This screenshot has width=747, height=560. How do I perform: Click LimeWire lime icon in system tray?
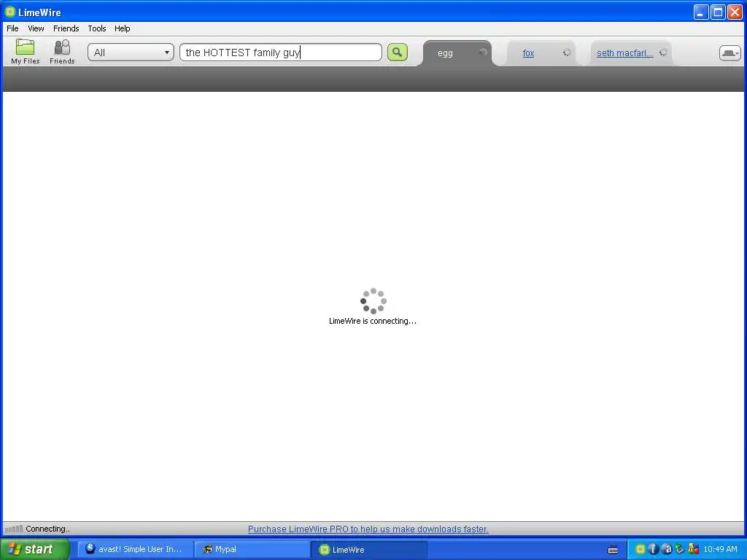pyautogui.click(x=640, y=550)
